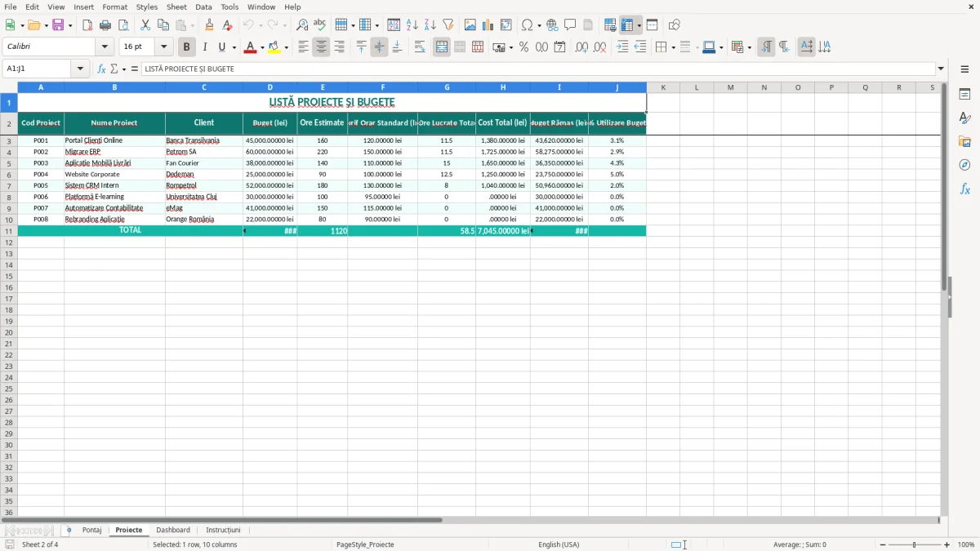Expand the Borders dropdown arrow
The image size is (980, 551).
(672, 47)
